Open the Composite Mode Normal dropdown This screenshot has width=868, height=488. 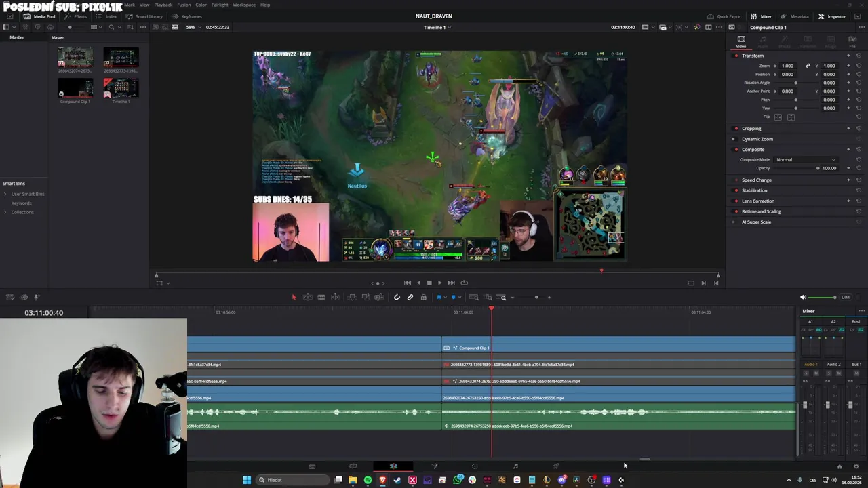(806, 159)
